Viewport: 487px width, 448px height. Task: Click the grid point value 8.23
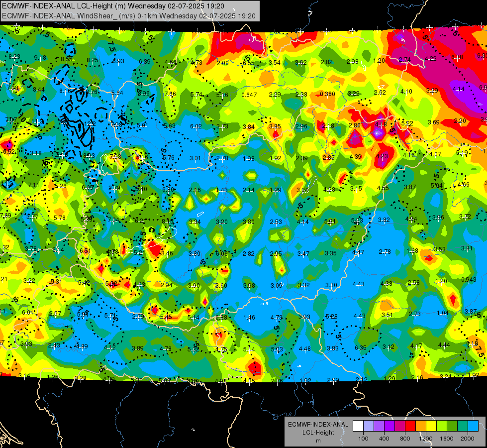click(14, 57)
